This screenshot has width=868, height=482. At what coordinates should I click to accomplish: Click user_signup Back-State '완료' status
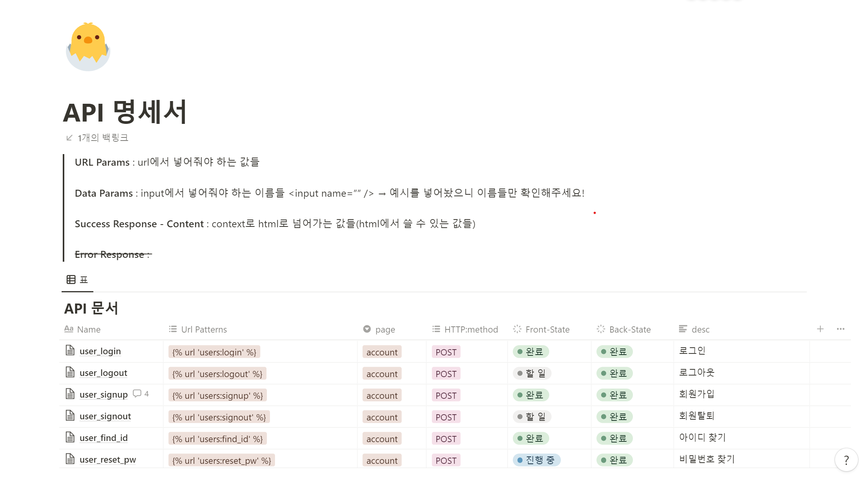pyautogui.click(x=614, y=395)
